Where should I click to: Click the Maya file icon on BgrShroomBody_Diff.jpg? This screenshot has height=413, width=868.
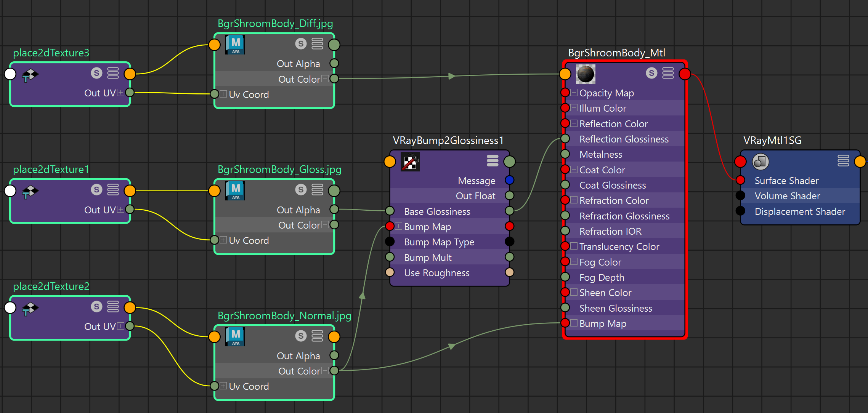(235, 45)
